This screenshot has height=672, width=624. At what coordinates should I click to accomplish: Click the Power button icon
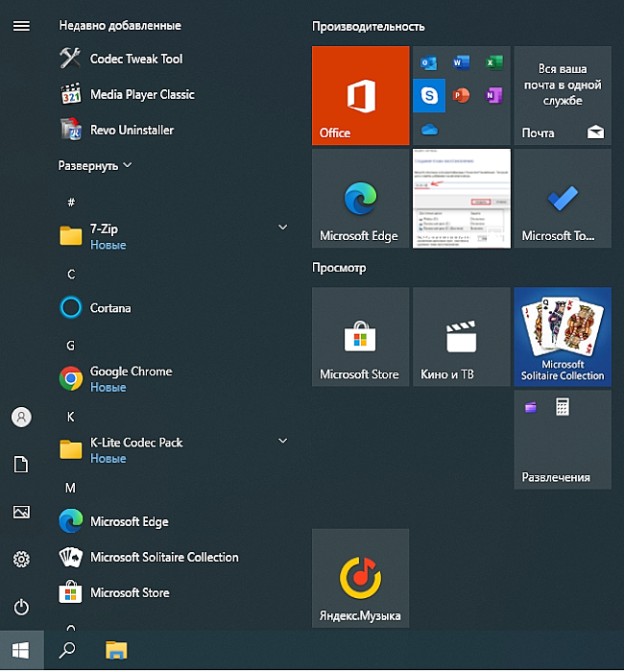click(x=21, y=608)
